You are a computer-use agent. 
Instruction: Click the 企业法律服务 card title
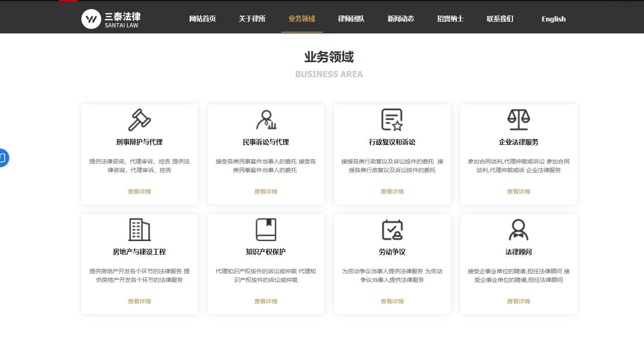click(x=518, y=142)
